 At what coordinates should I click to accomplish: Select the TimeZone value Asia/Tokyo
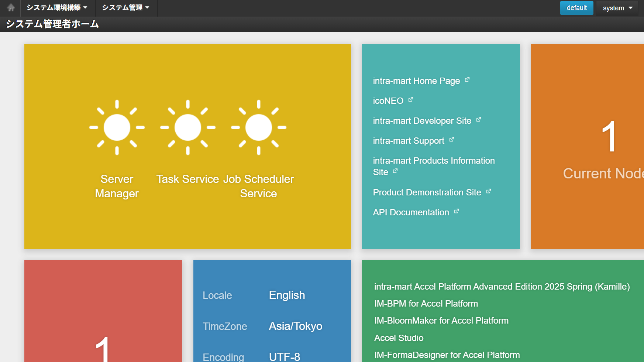pos(295,326)
